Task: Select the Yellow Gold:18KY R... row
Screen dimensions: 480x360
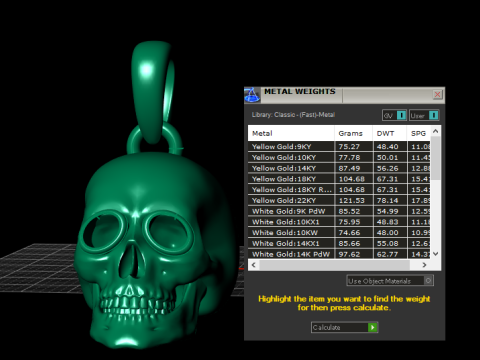Action: [339, 190]
